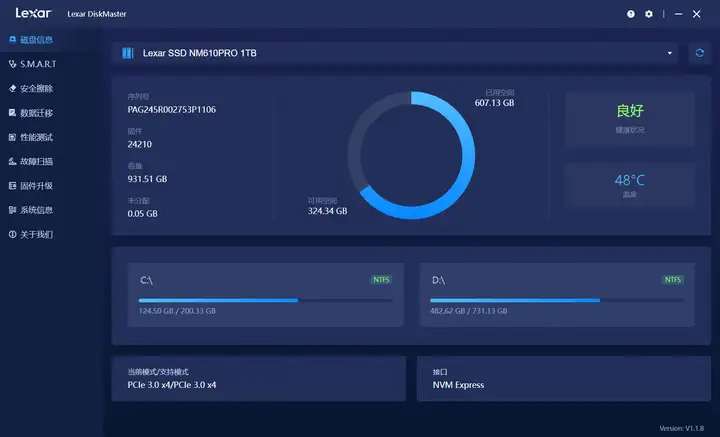Click the C:\ partition usage bar

(265, 300)
